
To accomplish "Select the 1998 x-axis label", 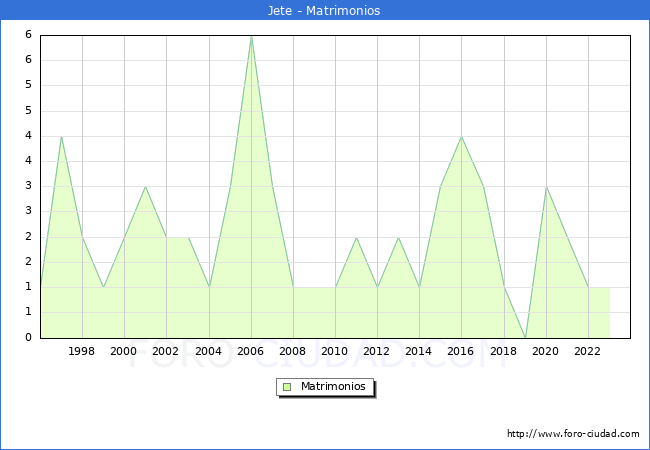I will point(81,351).
